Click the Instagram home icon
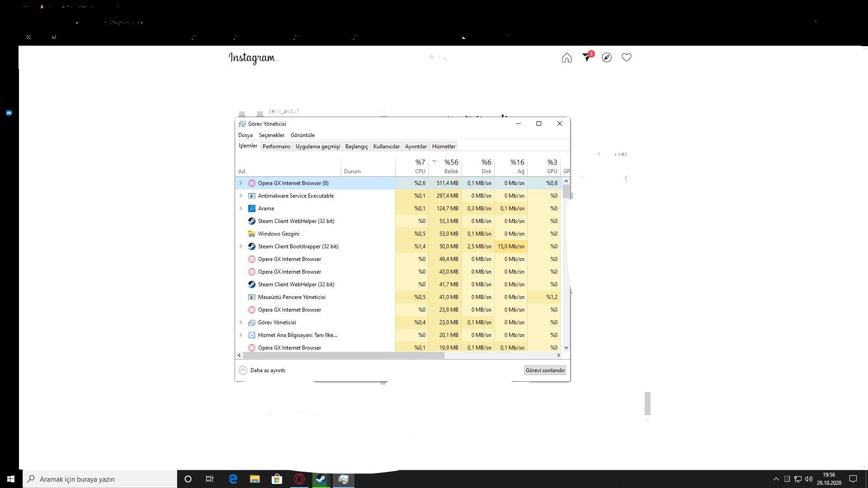Viewport: 868px width, 488px height. tap(566, 58)
